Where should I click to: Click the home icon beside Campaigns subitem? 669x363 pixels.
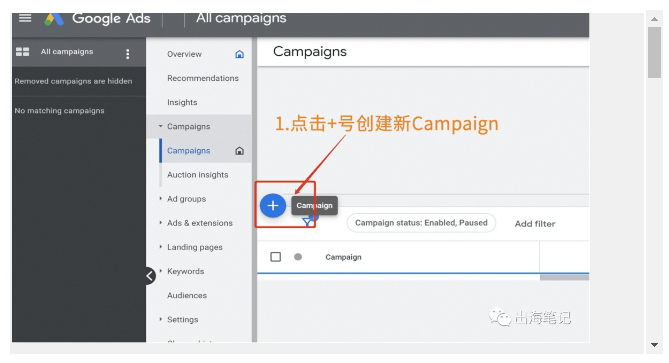pyautogui.click(x=240, y=151)
